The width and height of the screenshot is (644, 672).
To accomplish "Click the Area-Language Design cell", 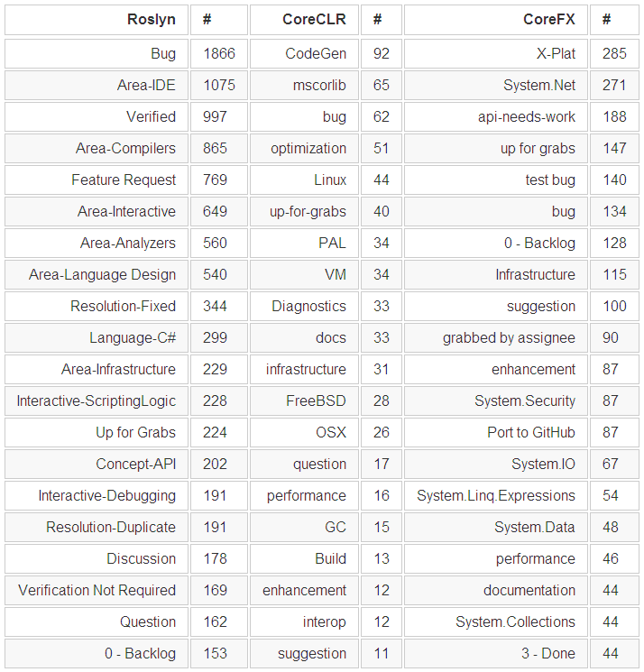I will (x=102, y=275).
